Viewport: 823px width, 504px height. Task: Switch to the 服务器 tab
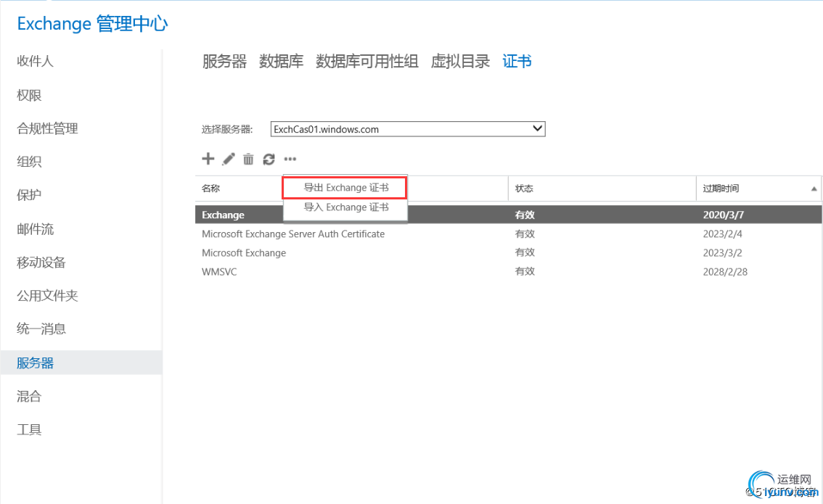click(x=224, y=62)
